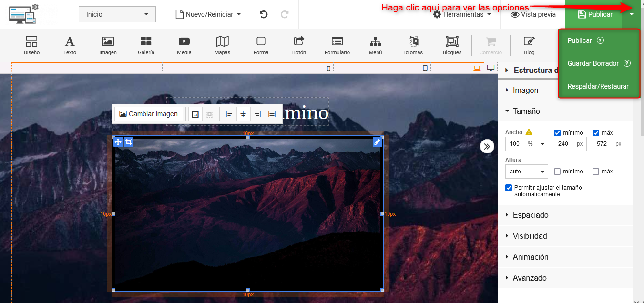The image size is (644, 303).
Task: Choose Guardar Borrador from the menu
Action: tap(593, 63)
